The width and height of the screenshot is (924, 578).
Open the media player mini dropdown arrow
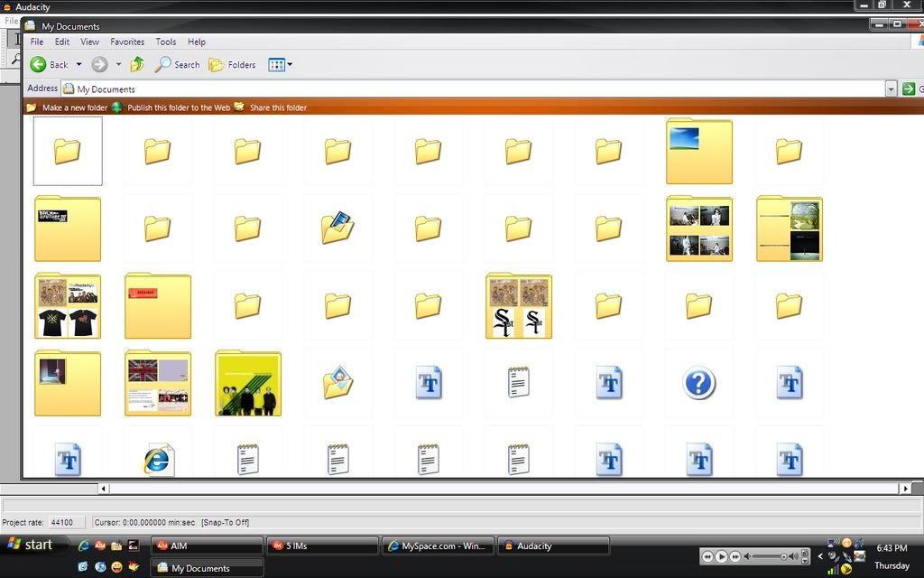tap(806, 560)
